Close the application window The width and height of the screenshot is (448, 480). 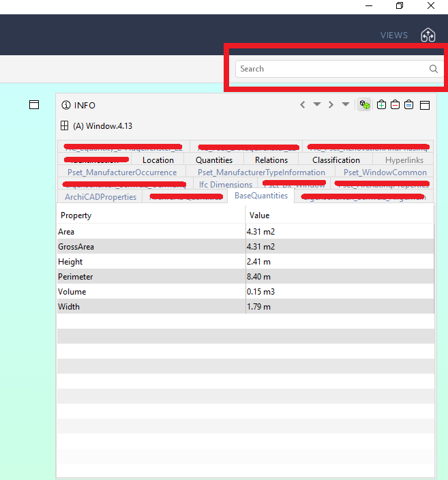[x=431, y=5]
